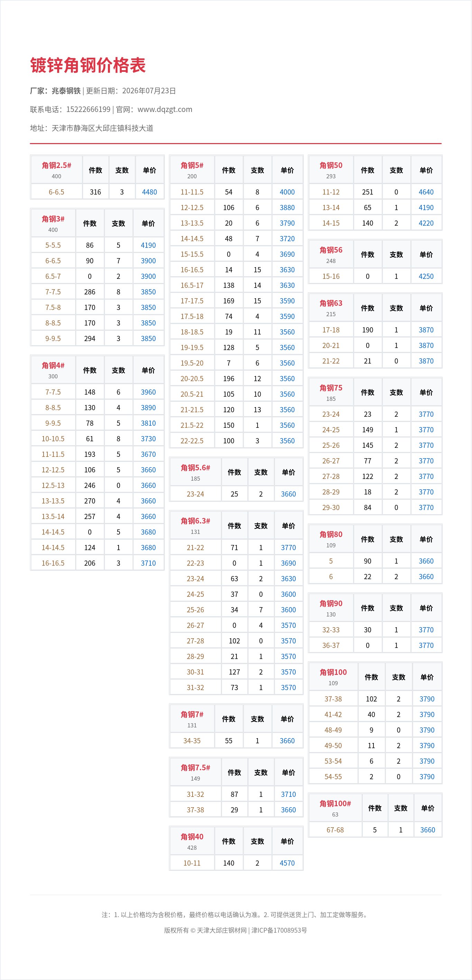Click the 286 count in the 7-7.5 row of 角钢3#
The image size is (472, 980).
(x=90, y=292)
